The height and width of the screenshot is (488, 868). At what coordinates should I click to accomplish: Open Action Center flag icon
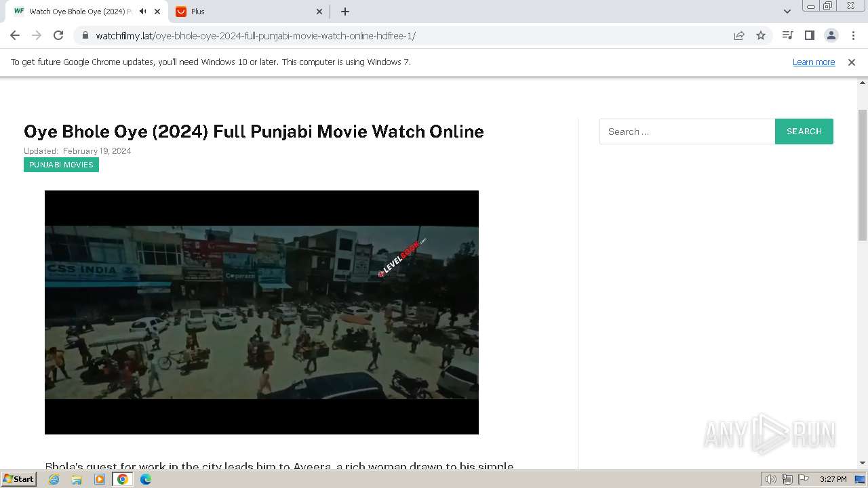point(804,479)
